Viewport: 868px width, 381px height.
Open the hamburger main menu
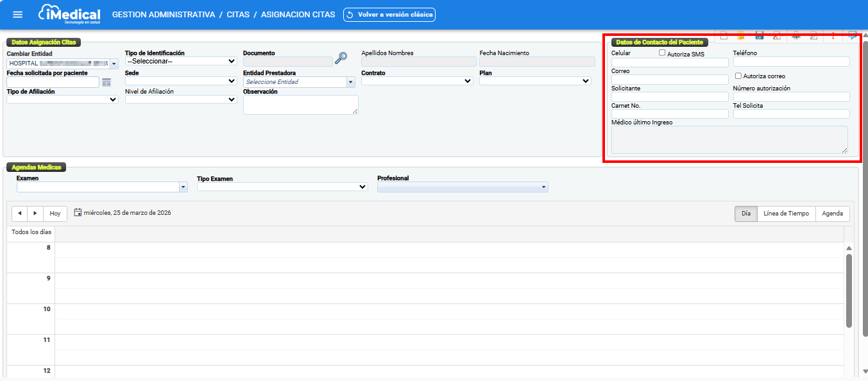(18, 14)
